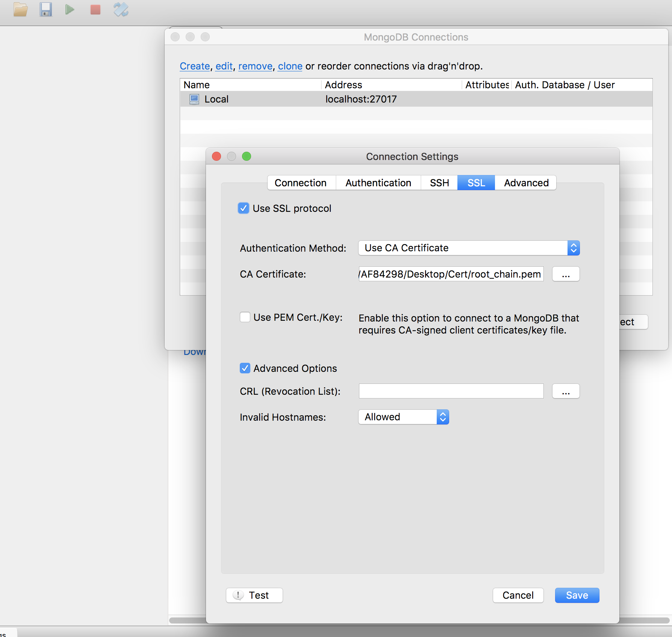Browse for CA Certificate file

(x=566, y=274)
